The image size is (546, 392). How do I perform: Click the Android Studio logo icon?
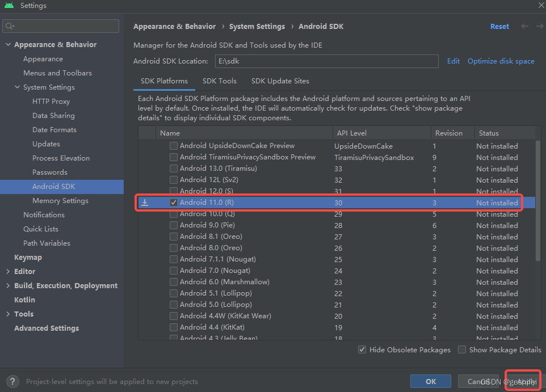click(x=9, y=5)
